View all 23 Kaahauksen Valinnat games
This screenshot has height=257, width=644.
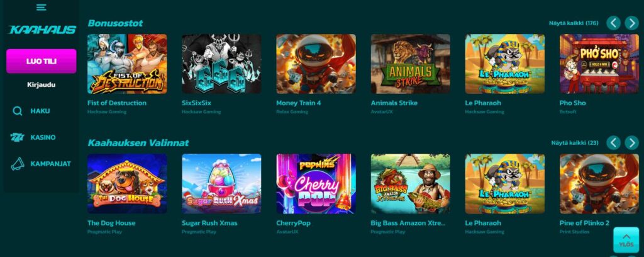(x=575, y=143)
